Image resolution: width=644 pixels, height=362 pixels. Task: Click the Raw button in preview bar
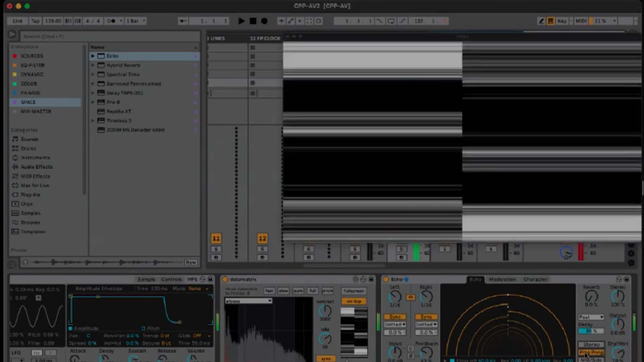pyautogui.click(x=191, y=262)
